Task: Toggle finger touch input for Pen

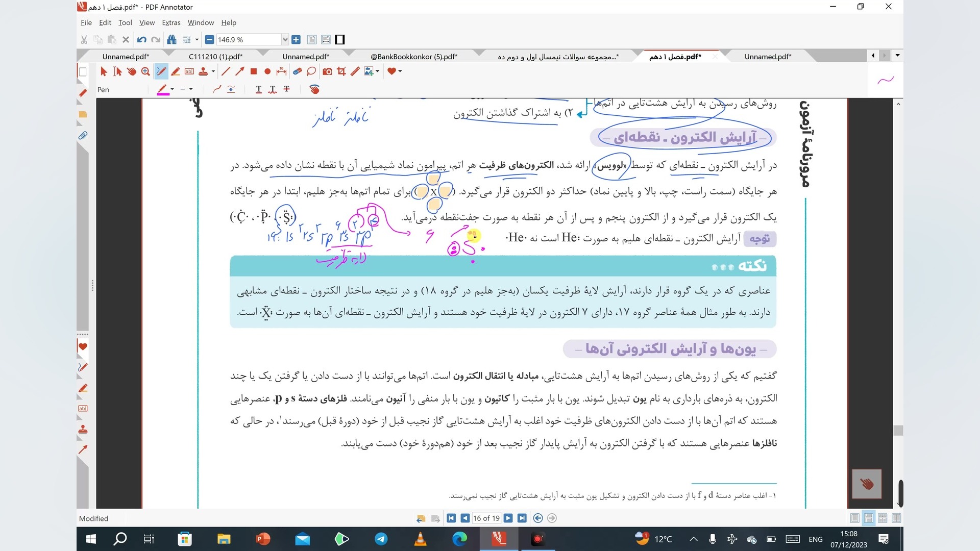Action: (314, 89)
